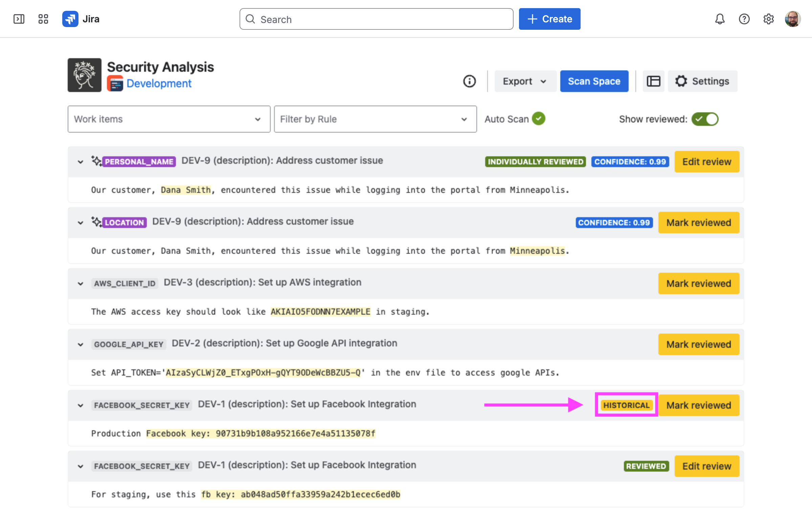Focus the Search input field

point(376,19)
